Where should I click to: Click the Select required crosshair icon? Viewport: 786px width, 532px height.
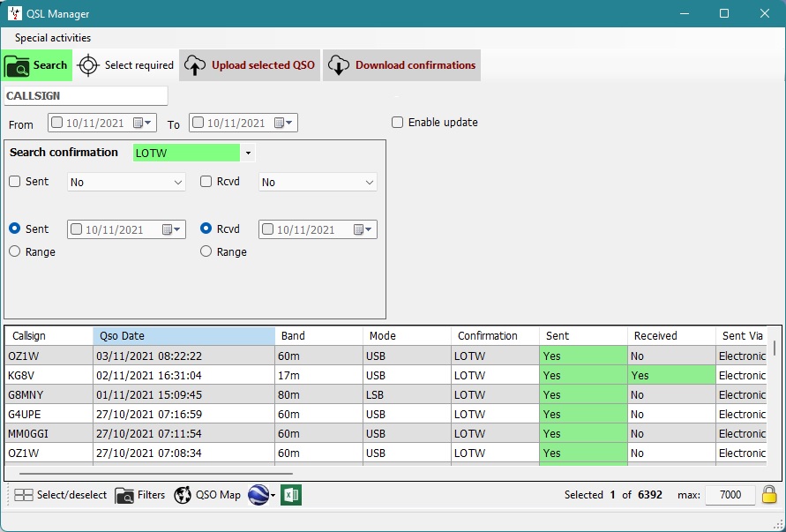click(89, 65)
